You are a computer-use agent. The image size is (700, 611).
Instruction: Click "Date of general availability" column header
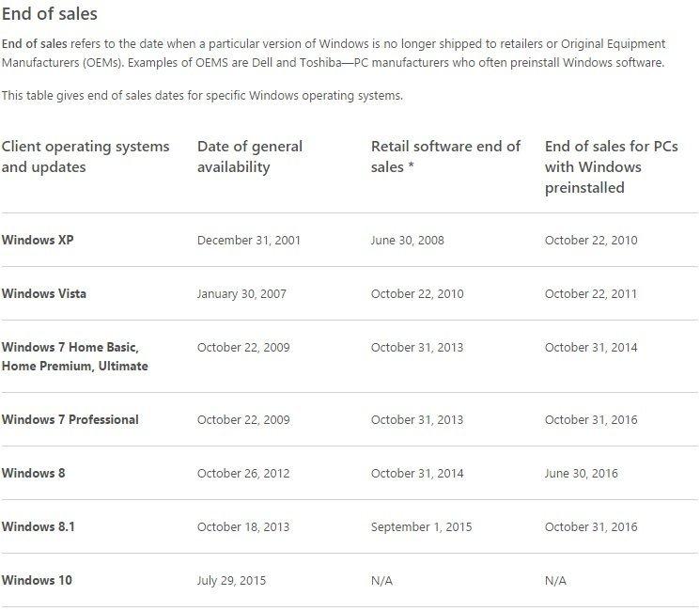pyautogui.click(x=250, y=156)
